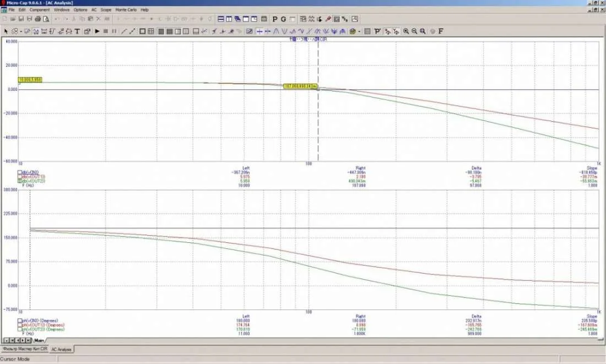Toggle the db(v(OUT2)) curve checkbox
Screen dimensions: 606x364
click(x=20, y=181)
